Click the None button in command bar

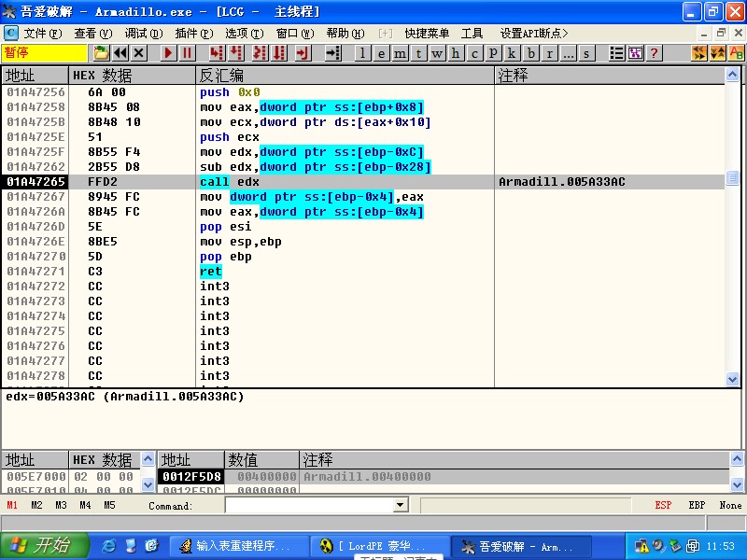[x=730, y=505]
